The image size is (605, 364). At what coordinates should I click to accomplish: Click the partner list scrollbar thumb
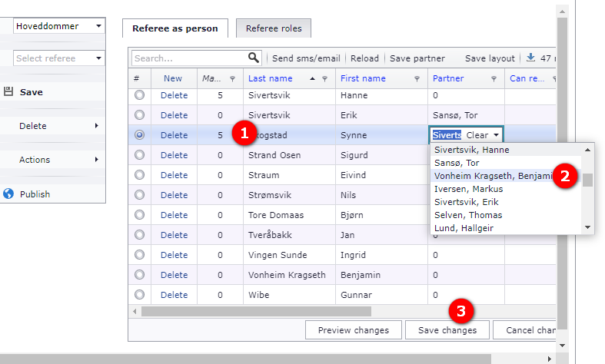click(587, 180)
